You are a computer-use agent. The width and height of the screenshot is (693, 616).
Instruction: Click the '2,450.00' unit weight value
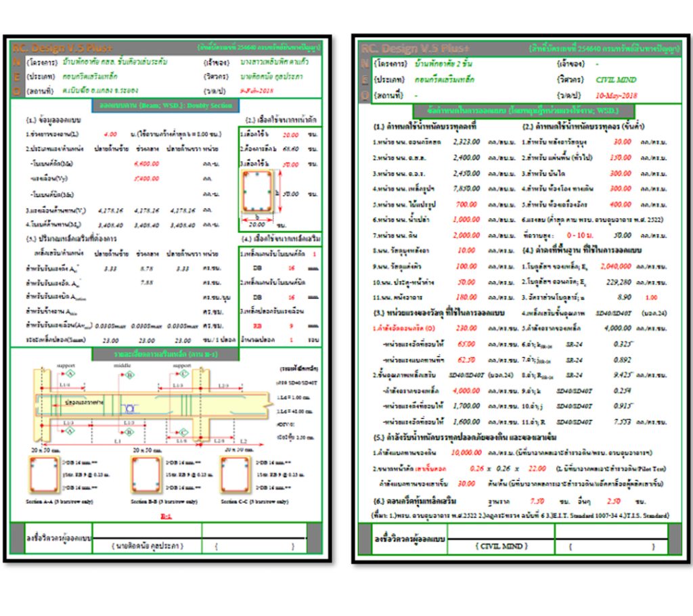point(466,173)
